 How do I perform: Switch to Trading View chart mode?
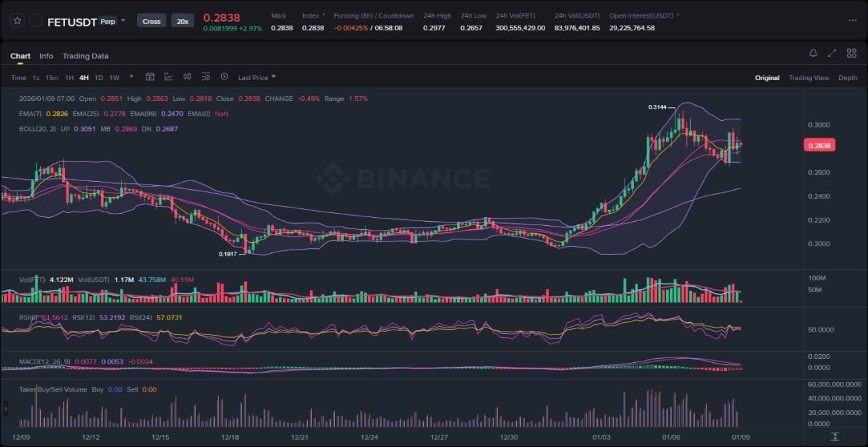tap(808, 78)
